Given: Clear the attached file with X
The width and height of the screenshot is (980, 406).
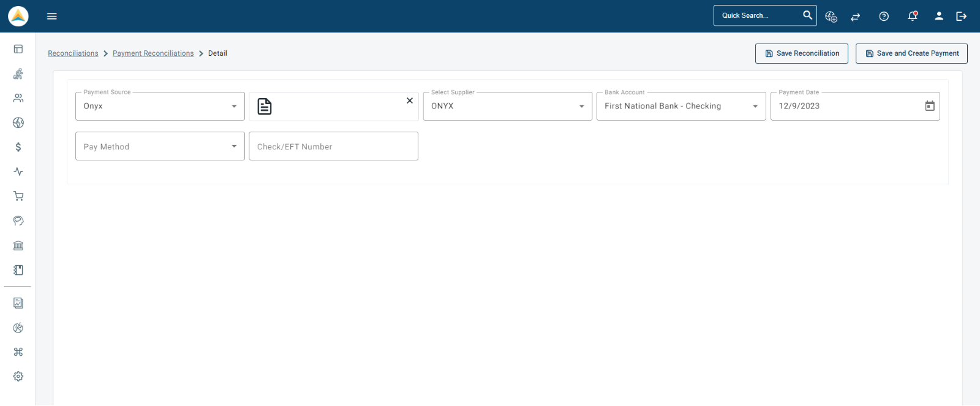Looking at the screenshot, I should pyautogui.click(x=410, y=100).
